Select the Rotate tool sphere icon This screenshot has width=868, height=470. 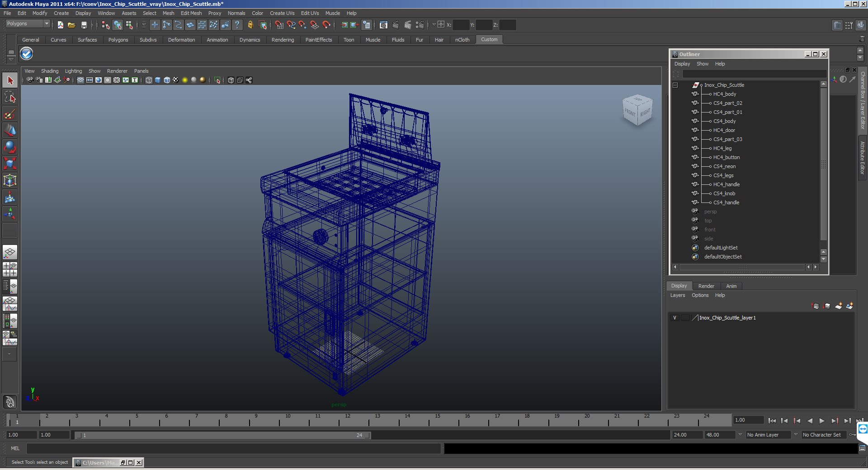click(10, 147)
